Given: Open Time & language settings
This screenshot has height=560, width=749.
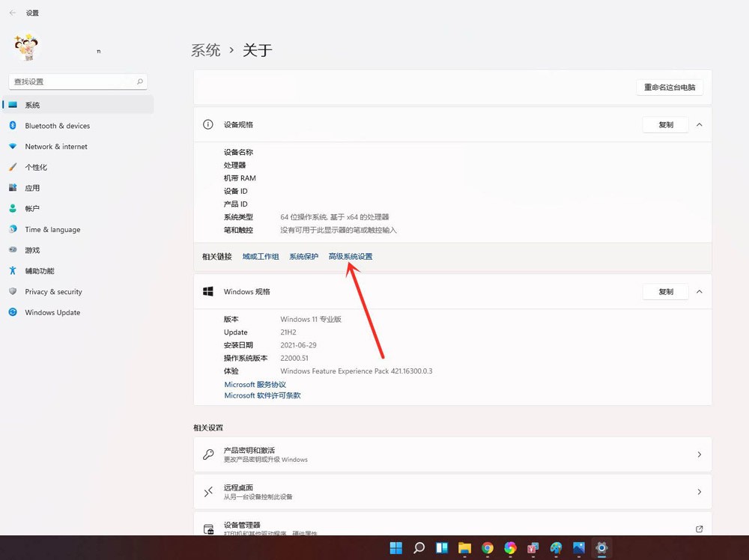Looking at the screenshot, I should 51,230.
